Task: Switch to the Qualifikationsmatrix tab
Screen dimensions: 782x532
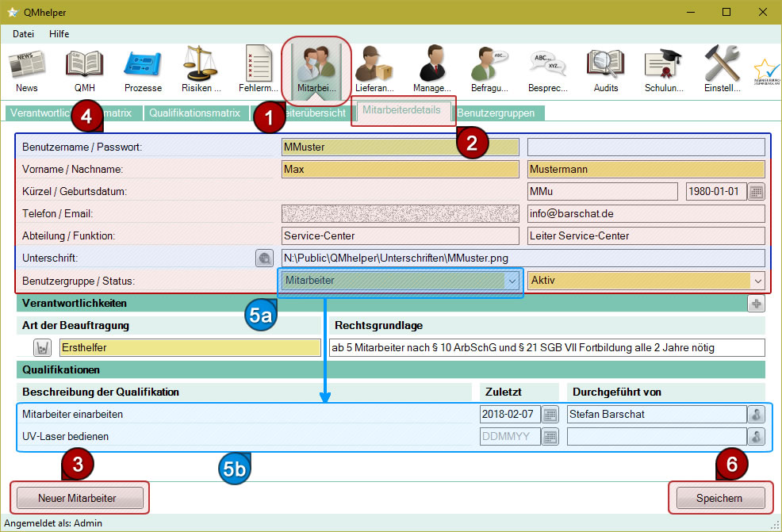Action: (194, 113)
